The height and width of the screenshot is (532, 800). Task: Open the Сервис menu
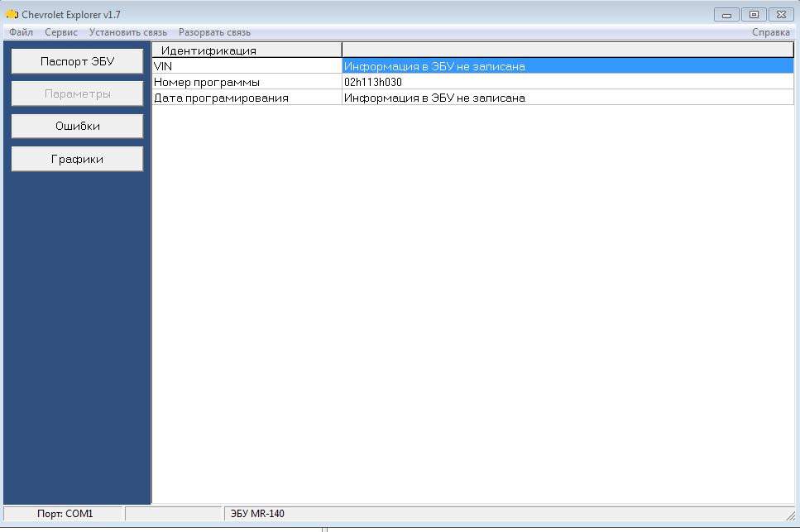(61, 32)
